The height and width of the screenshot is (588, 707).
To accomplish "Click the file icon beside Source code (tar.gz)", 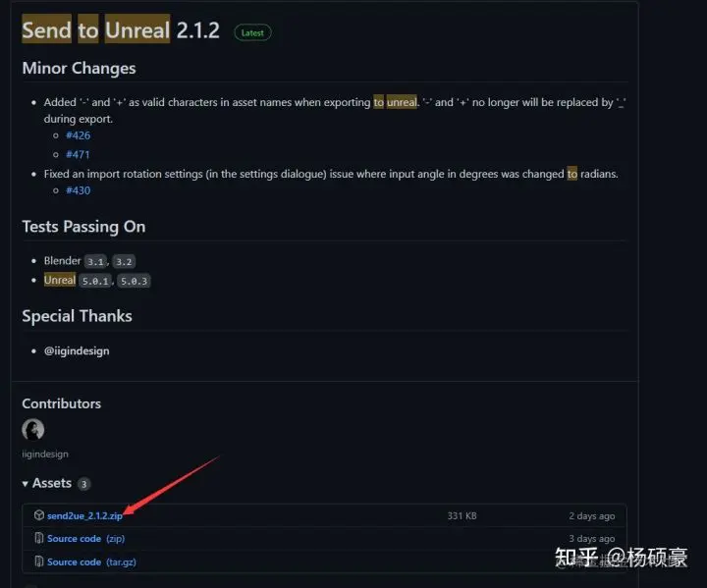I will (x=38, y=561).
